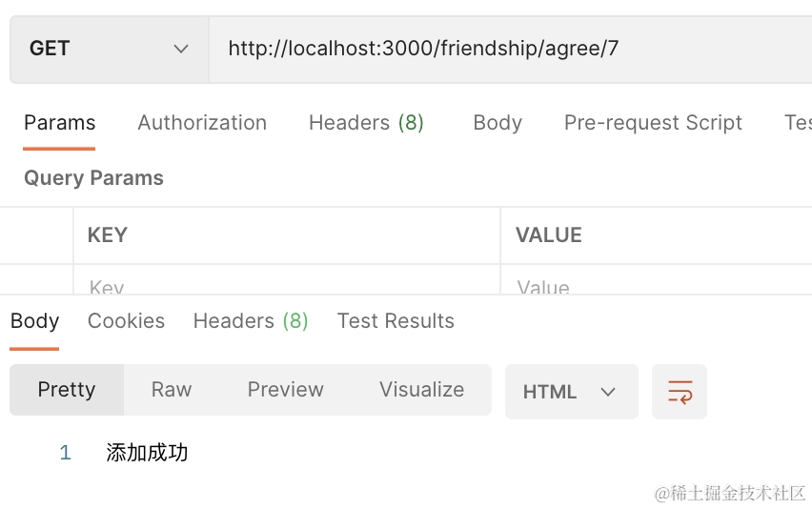812x509 pixels.
Task: Select the Pretty view button
Action: [67, 390]
